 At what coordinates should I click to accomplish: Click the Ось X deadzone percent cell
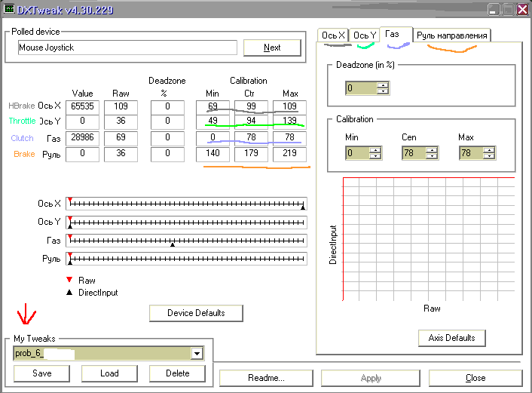click(167, 106)
